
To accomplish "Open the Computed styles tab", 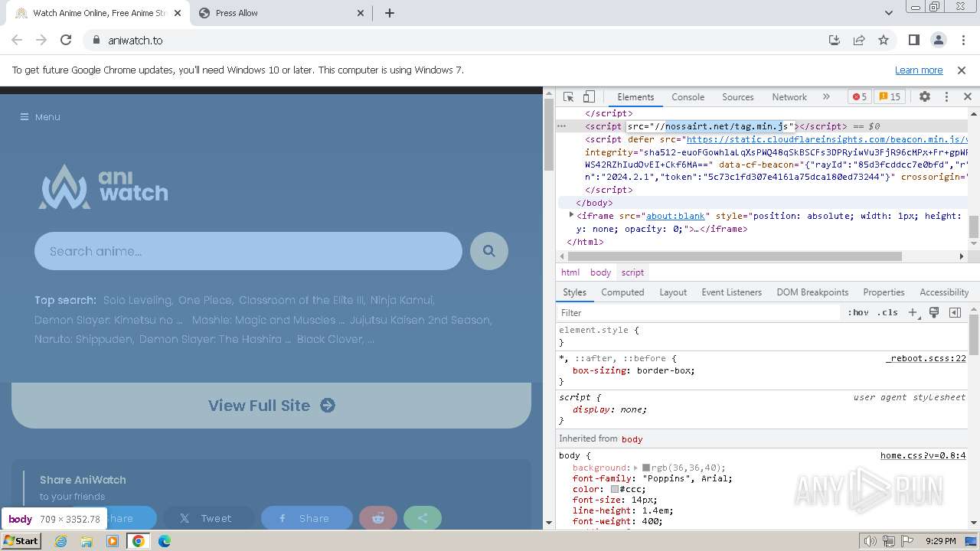I will coord(622,292).
